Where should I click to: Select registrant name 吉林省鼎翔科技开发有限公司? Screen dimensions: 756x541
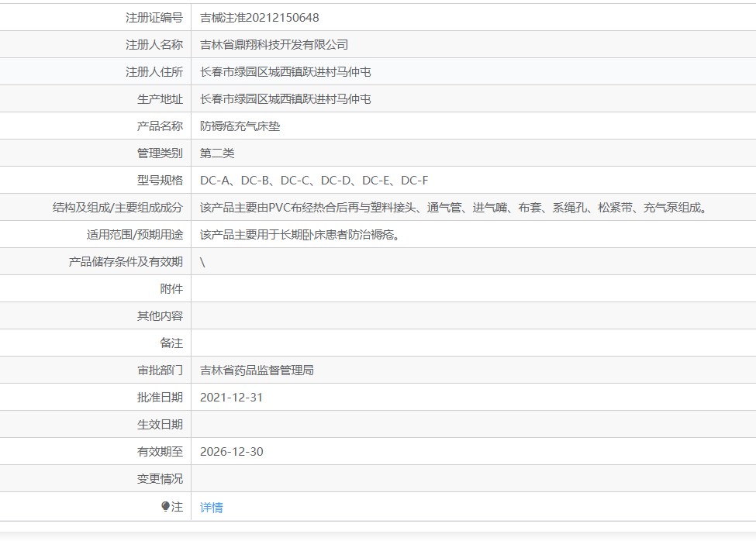coord(274,45)
